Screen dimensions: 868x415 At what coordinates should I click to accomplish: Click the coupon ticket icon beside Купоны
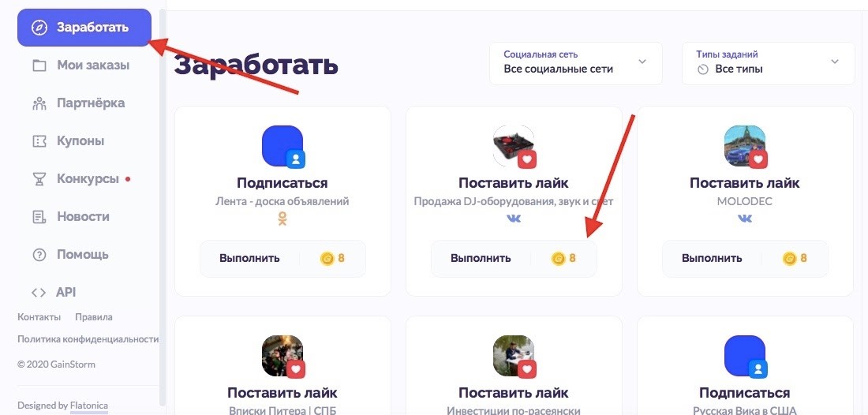[39, 141]
